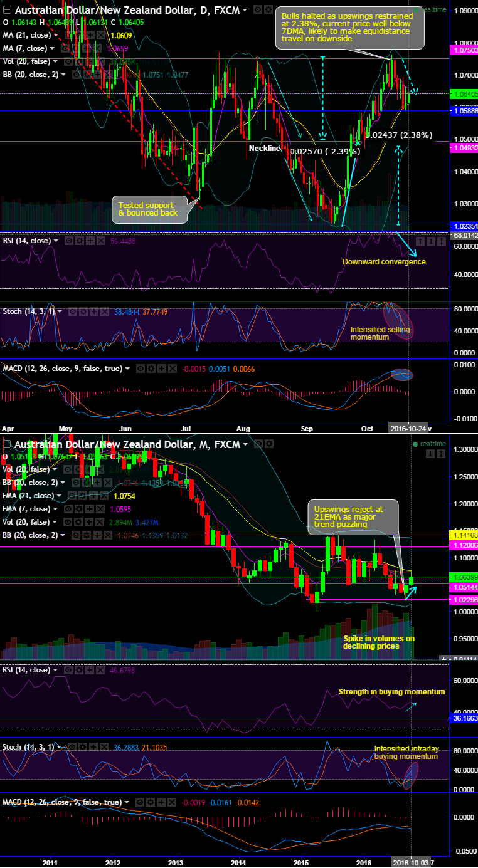Remove the daily BB (20, close, 2) indicator
The width and height of the screenshot is (478, 868).
point(107,75)
